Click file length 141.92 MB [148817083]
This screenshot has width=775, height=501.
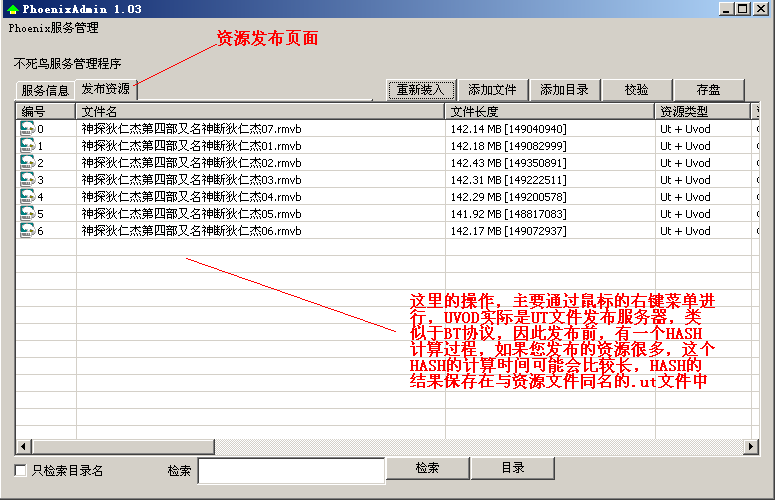(x=509, y=214)
